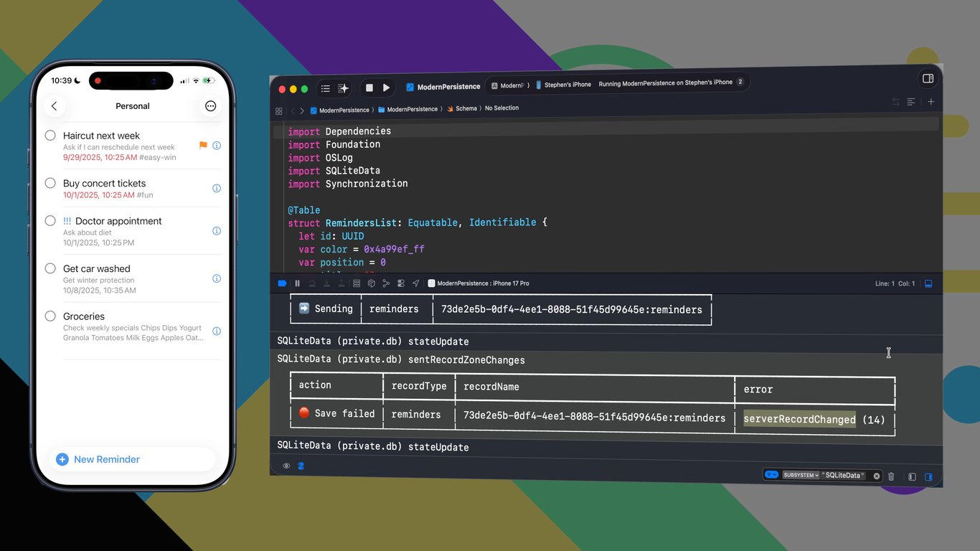Click the step into debug button
Viewport: 980px width, 551px height.
[327, 283]
